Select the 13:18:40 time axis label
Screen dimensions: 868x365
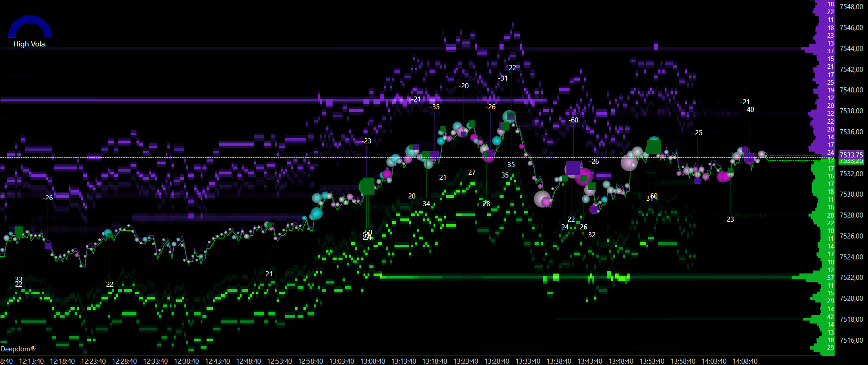[x=434, y=361]
